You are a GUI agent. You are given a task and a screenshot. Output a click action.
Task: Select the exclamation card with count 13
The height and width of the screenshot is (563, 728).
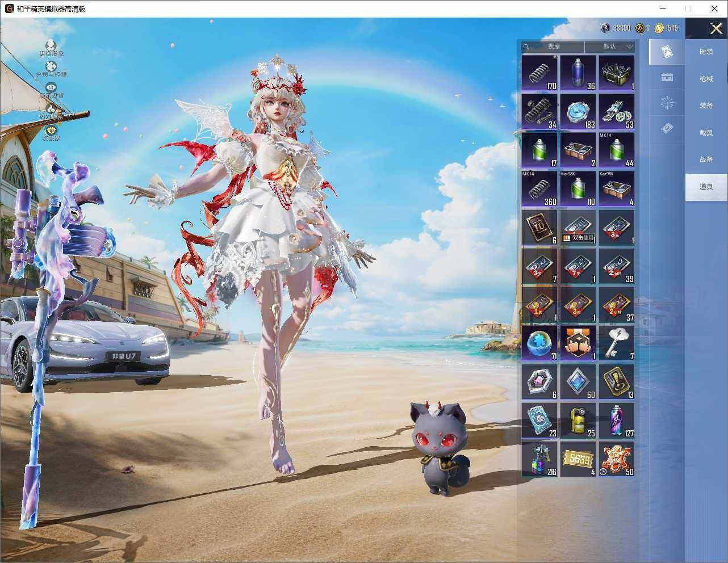click(617, 381)
